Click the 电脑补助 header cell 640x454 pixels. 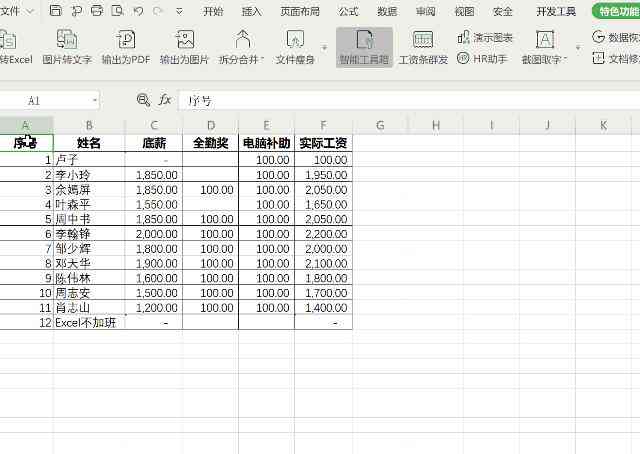[x=267, y=143]
